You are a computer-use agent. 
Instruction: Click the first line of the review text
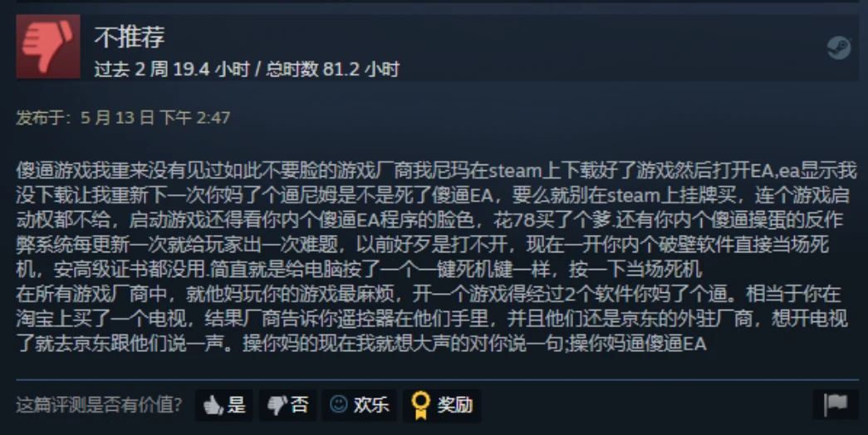coord(436,170)
